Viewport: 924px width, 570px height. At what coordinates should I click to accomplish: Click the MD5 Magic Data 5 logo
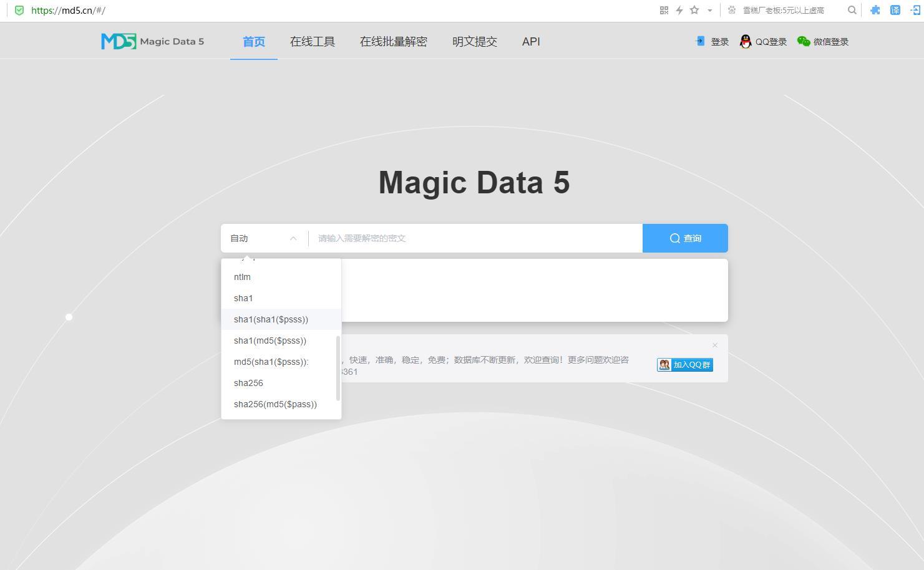[x=152, y=42]
